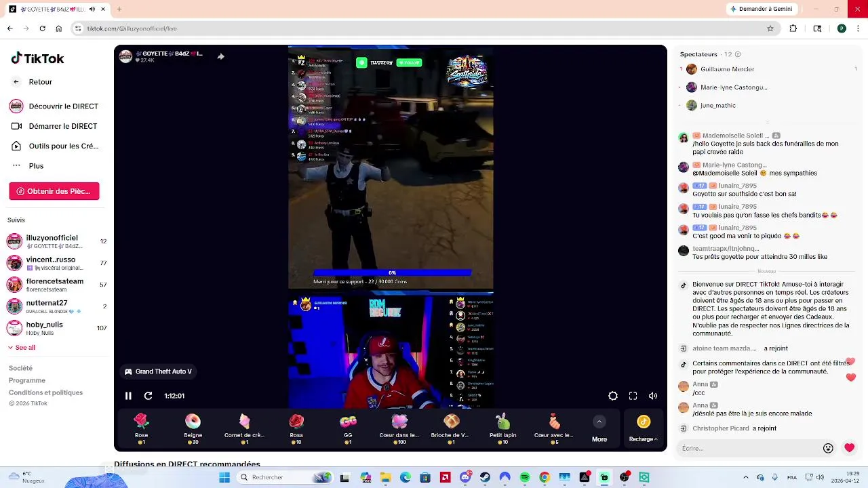Open Programme footer link

[x=27, y=380]
